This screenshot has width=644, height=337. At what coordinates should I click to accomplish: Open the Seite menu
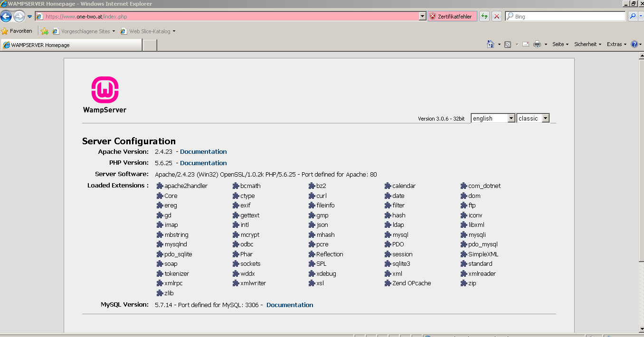(560, 44)
